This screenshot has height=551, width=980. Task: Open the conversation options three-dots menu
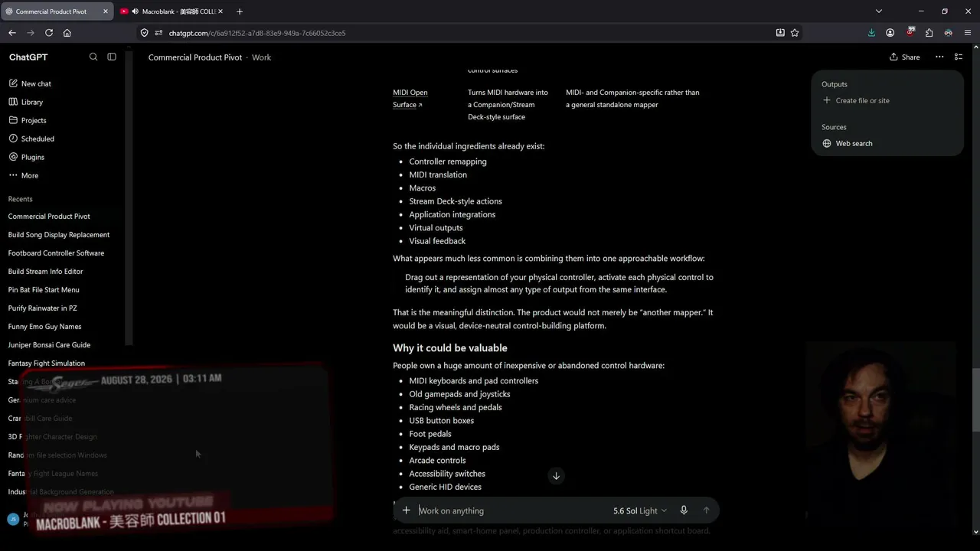(939, 57)
